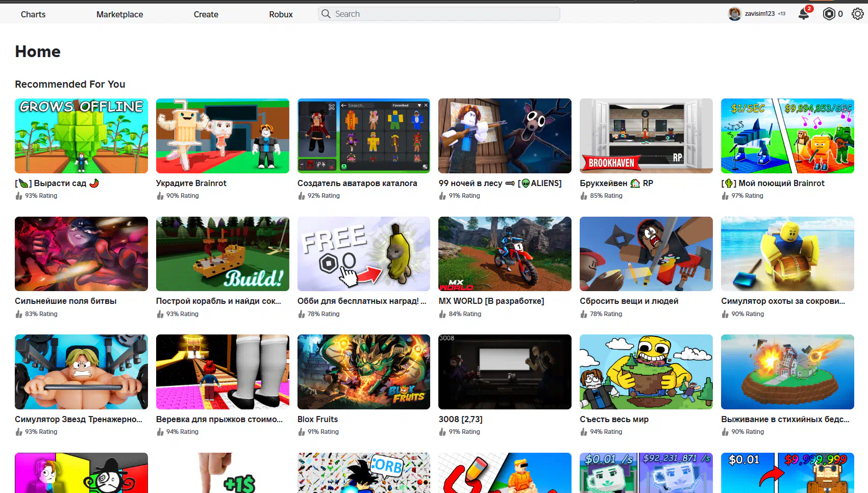Open Выживание в стихийных бедс... title

(x=785, y=419)
